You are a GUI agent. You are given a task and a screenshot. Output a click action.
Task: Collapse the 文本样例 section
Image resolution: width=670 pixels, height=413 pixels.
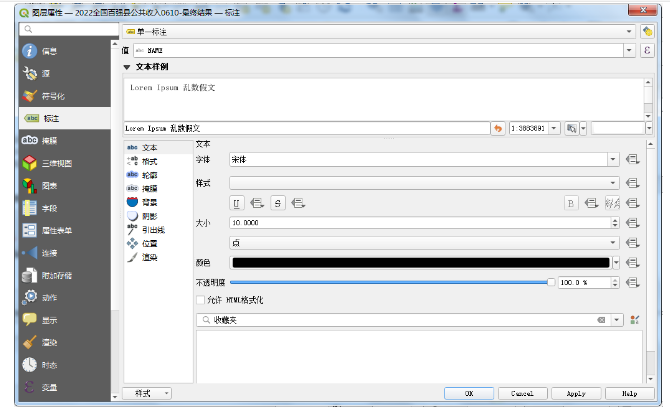click(x=126, y=67)
